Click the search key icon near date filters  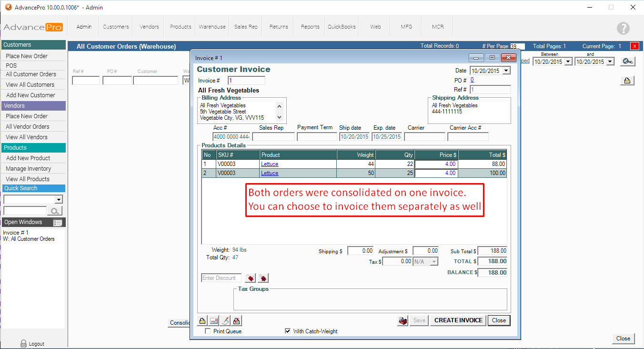627,62
